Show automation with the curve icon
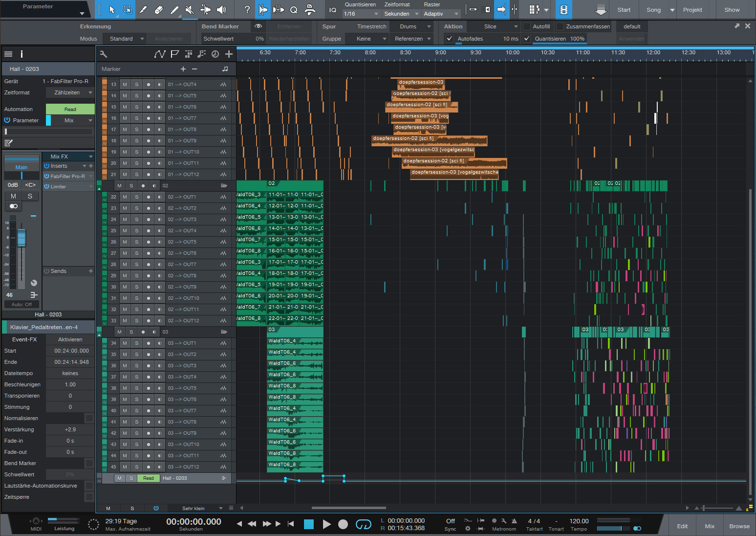Screen dimensions: 756x536 coord(159,54)
